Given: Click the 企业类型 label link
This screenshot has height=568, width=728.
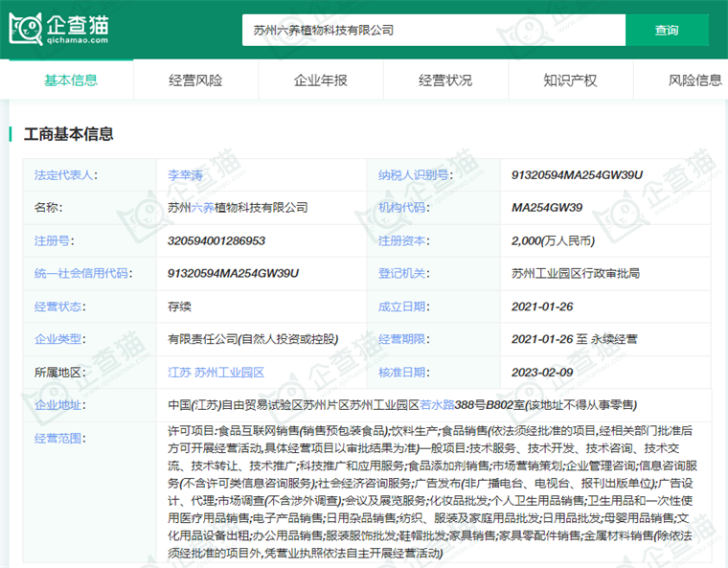Looking at the screenshot, I should (57, 339).
